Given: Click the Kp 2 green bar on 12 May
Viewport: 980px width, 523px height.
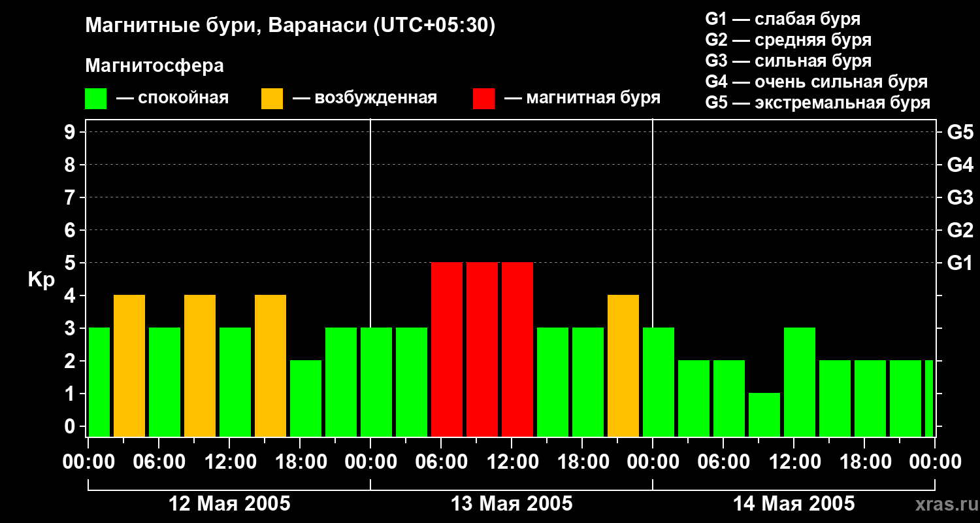Looking at the screenshot, I should tap(306, 398).
